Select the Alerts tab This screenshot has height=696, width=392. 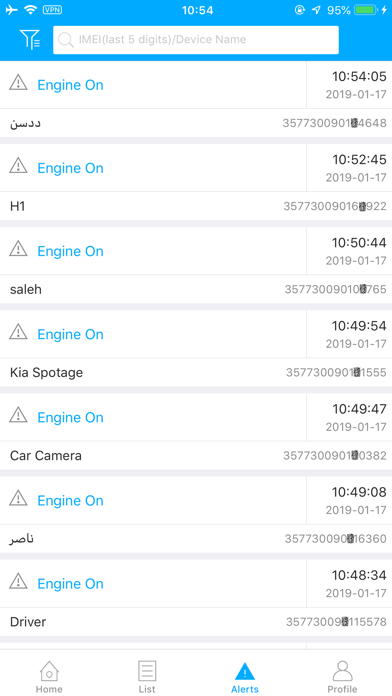[245, 676]
